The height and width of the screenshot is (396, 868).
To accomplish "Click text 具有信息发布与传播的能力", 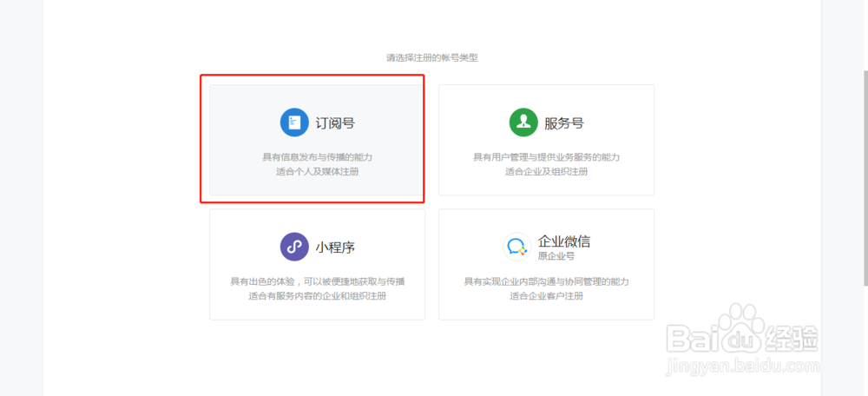I will pos(317,157).
